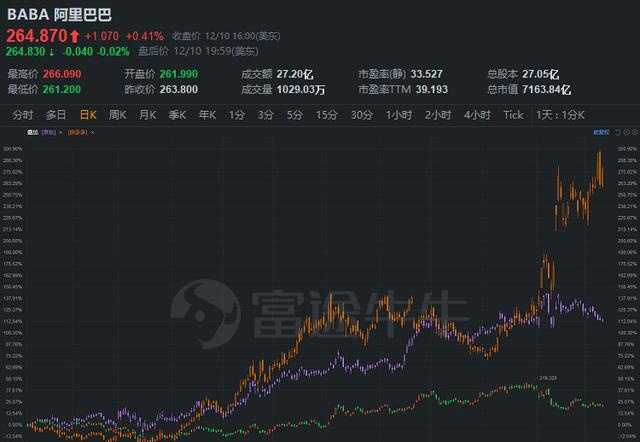
Task: Choose the 1分 interval tab
Action: [237, 115]
